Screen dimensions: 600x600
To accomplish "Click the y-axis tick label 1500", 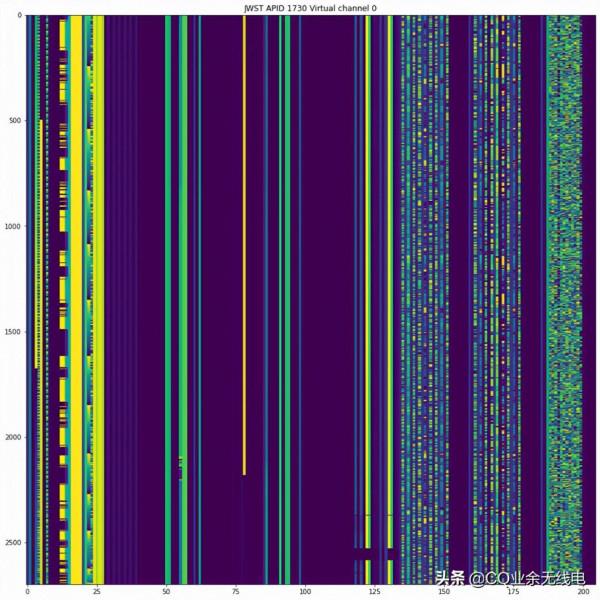I will coord(10,332).
